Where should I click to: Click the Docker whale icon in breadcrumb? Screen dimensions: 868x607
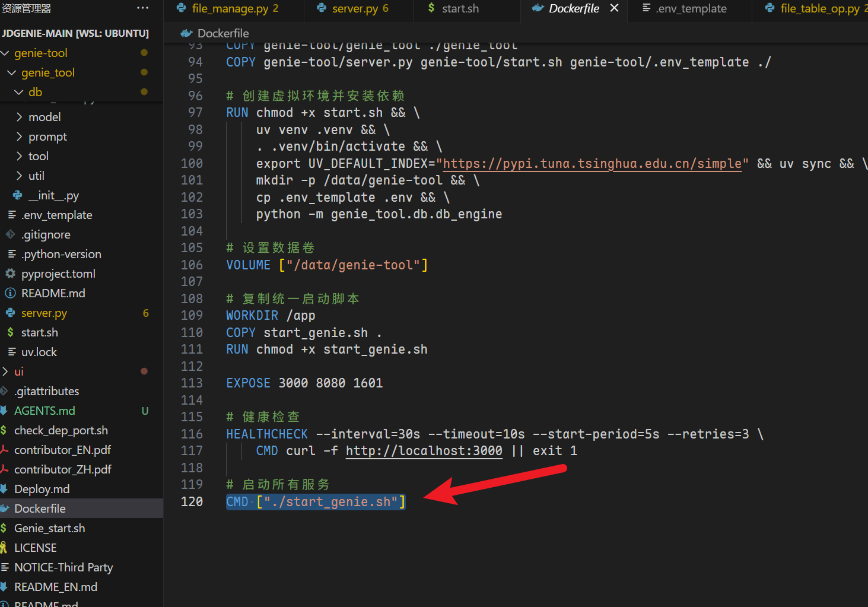click(186, 33)
